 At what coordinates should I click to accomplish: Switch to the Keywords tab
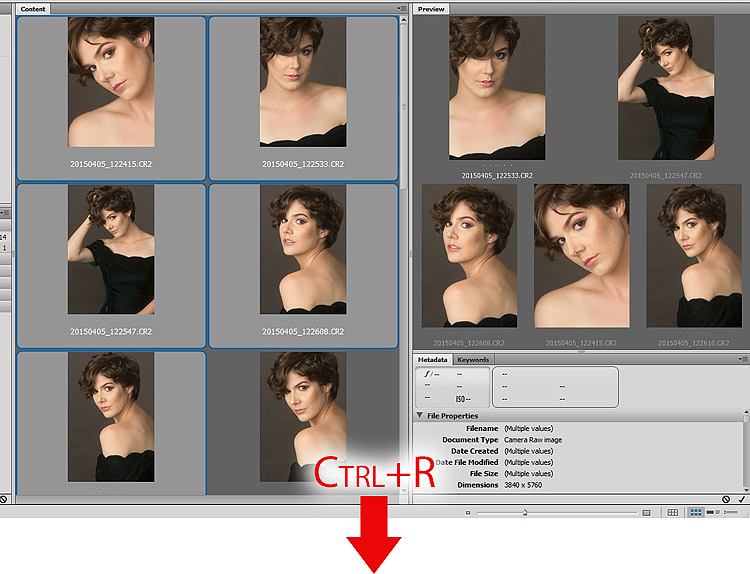472,359
